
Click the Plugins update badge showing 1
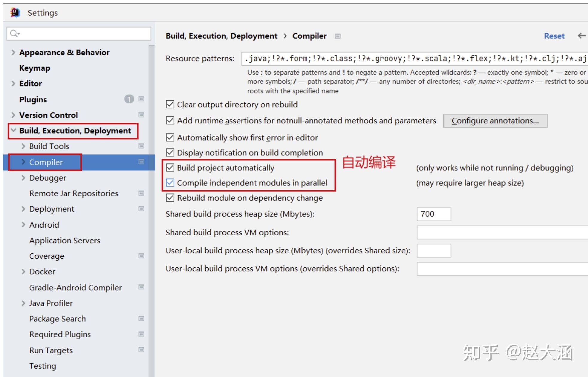tap(129, 99)
